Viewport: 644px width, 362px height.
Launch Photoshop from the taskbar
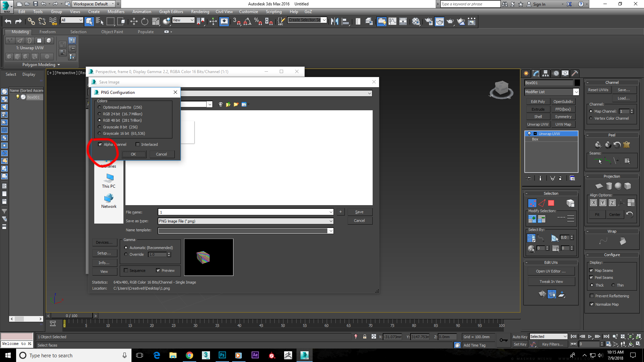(222, 355)
